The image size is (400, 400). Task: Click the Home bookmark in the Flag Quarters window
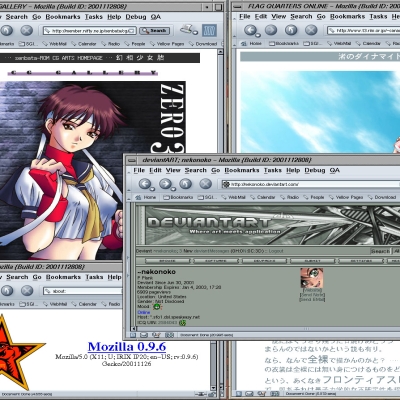[x=252, y=44]
